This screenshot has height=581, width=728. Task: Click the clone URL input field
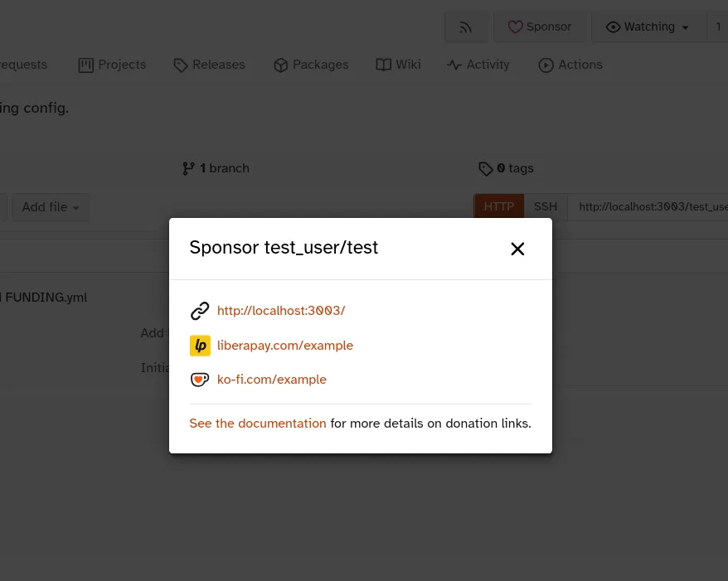648,206
